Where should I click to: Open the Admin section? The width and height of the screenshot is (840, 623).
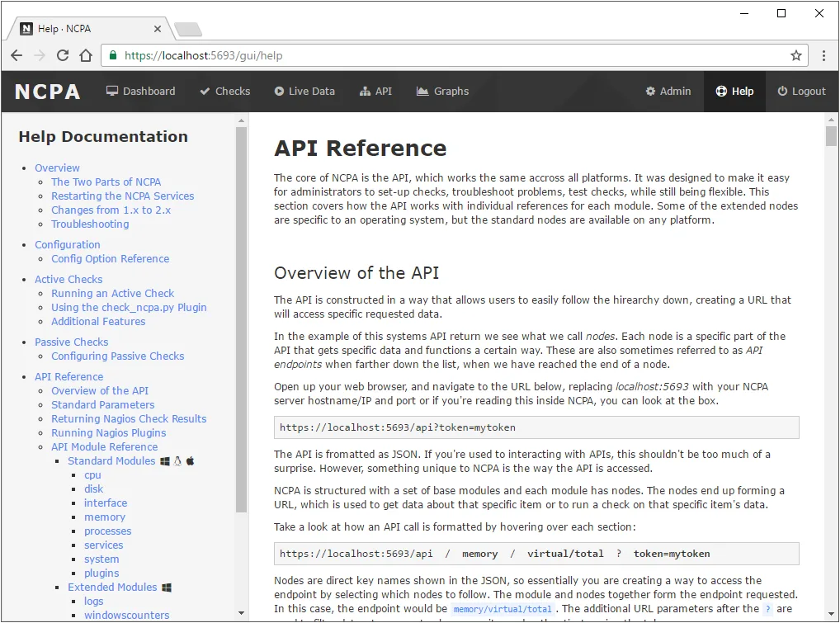tap(668, 91)
